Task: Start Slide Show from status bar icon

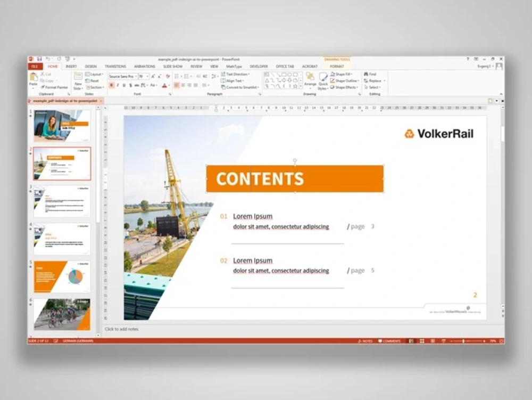Action: tap(444, 341)
